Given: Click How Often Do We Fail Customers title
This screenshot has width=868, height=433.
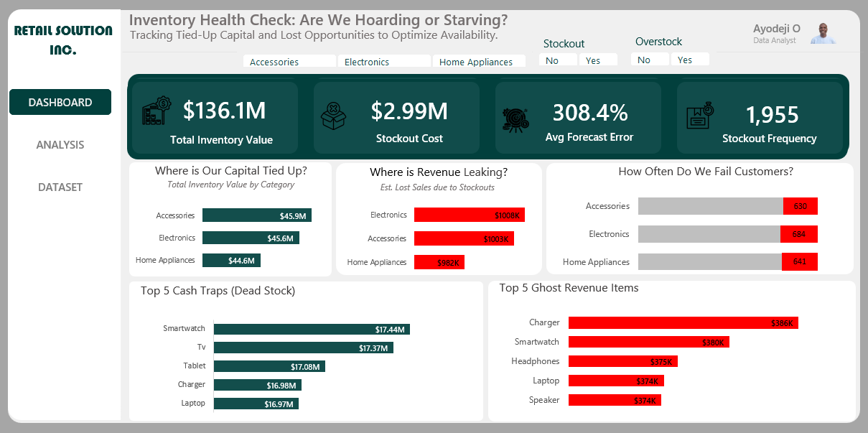Looking at the screenshot, I should point(706,172).
